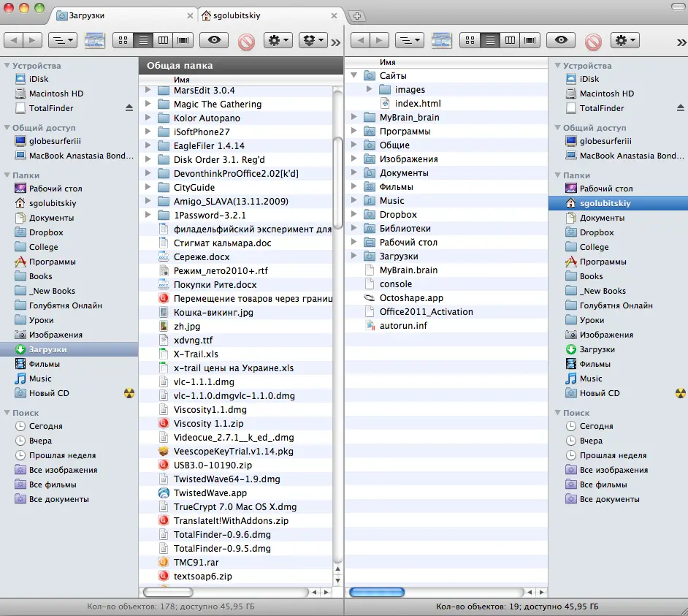Collapse the Сайты folder
Viewport: 688px width, 616px height.
click(354, 75)
